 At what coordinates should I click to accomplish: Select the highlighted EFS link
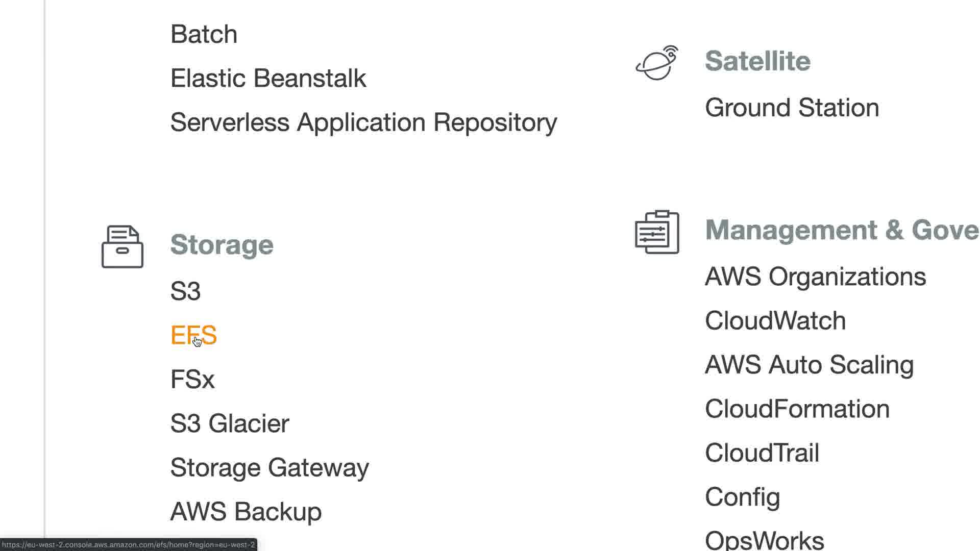tap(193, 335)
